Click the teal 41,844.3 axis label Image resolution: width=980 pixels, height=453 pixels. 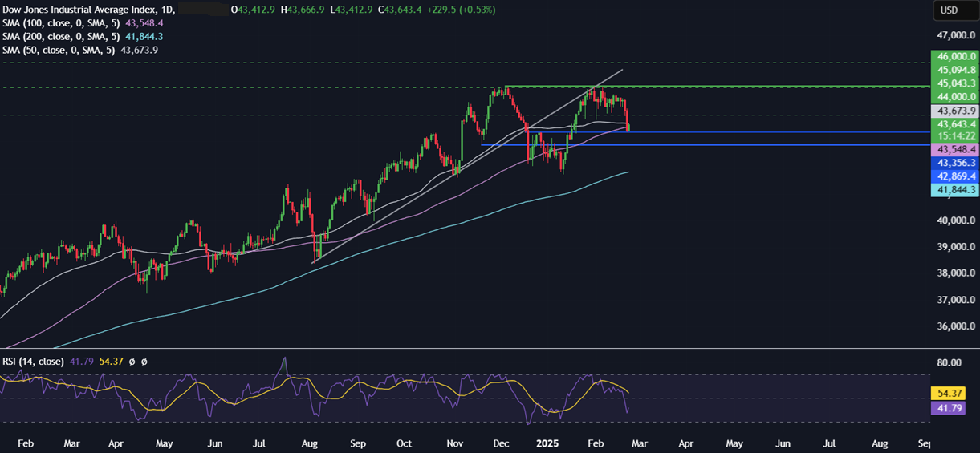(x=954, y=190)
